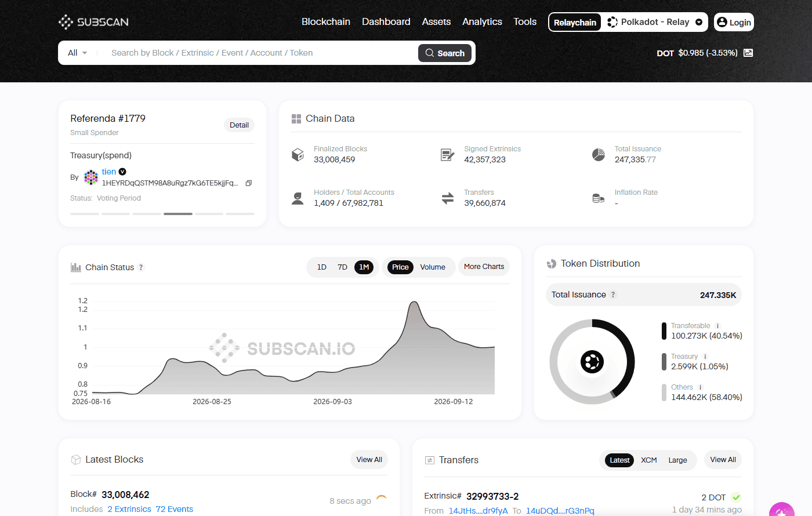
Task: Select the 1M chart range
Action: 364,267
